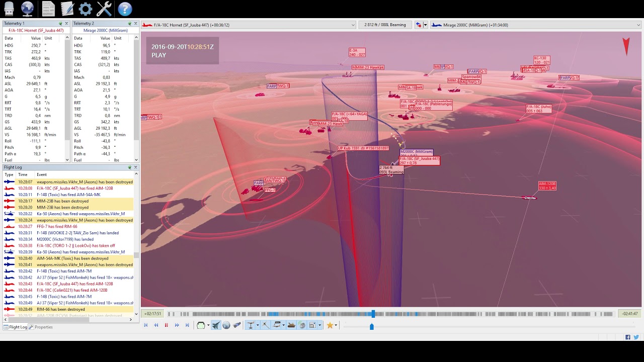Viewport: 644px width, 362px height.
Task: Click the rewind playback button
Action: (156, 325)
